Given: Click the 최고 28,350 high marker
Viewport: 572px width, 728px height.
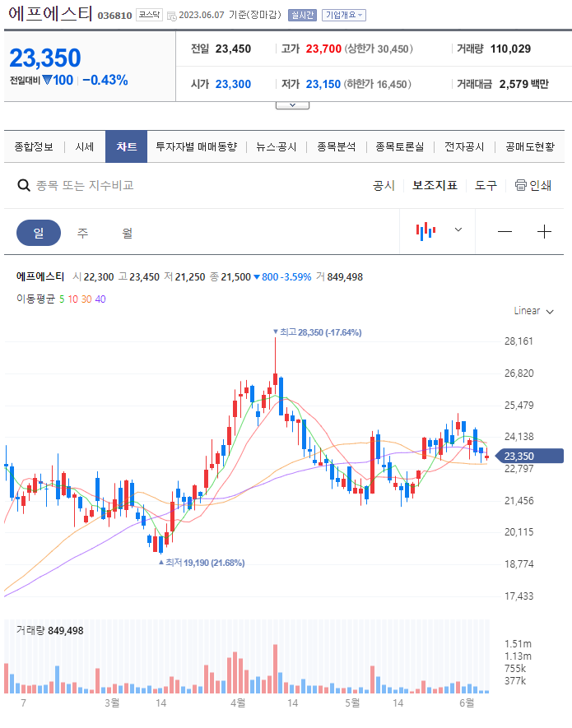Looking at the screenshot, I should [x=318, y=332].
